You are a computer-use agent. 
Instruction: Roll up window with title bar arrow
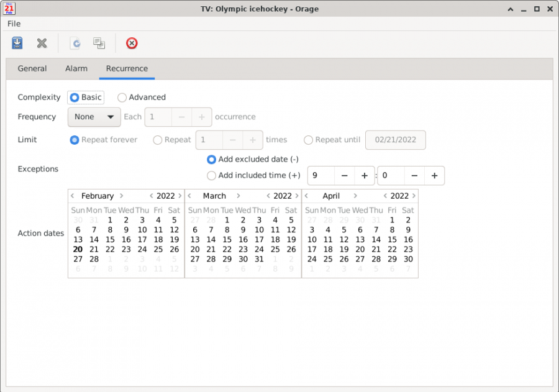[511, 9]
